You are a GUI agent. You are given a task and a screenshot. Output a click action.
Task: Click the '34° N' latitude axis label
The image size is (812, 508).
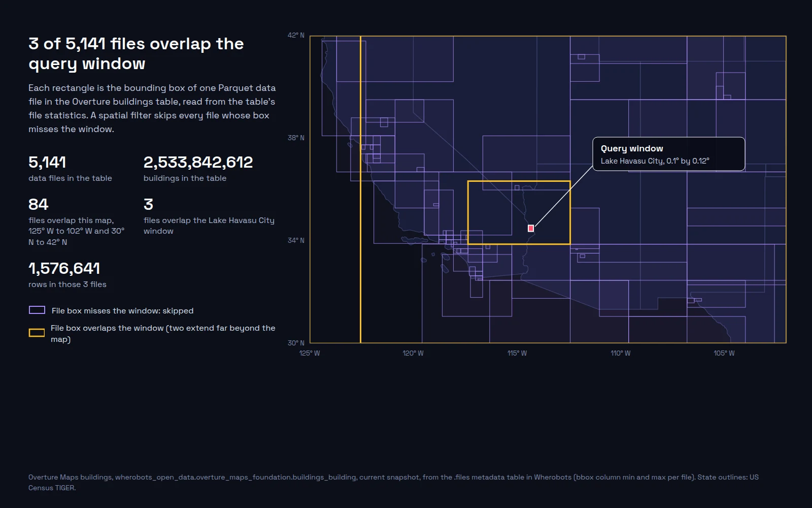pos(296,240)
